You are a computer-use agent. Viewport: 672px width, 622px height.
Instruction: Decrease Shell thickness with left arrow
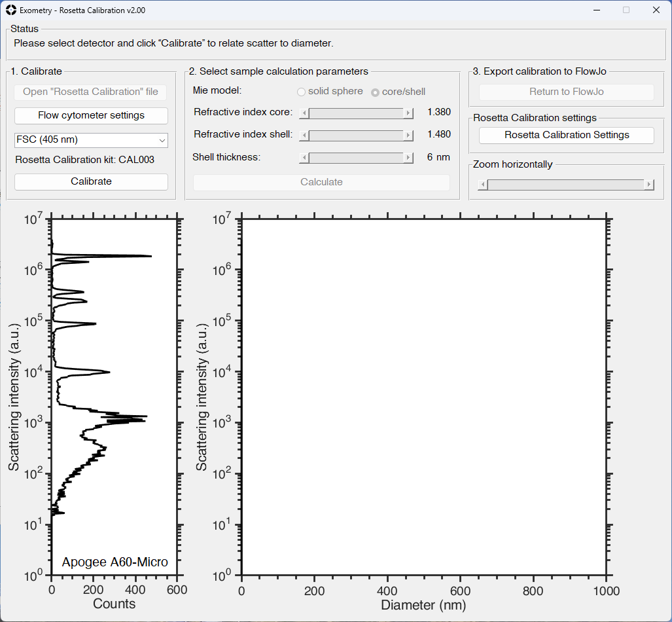tap(304, 157)
